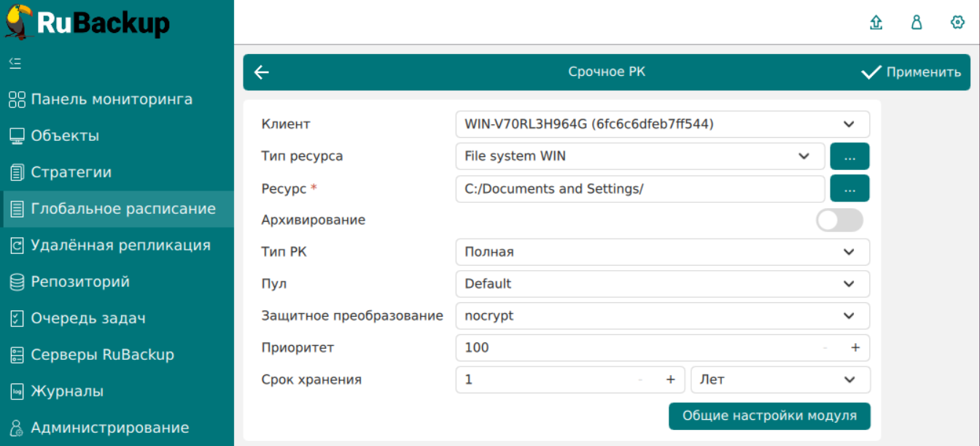Click the back arrow in header
This screenshot has width=980, height=446.
coord(262,72)
